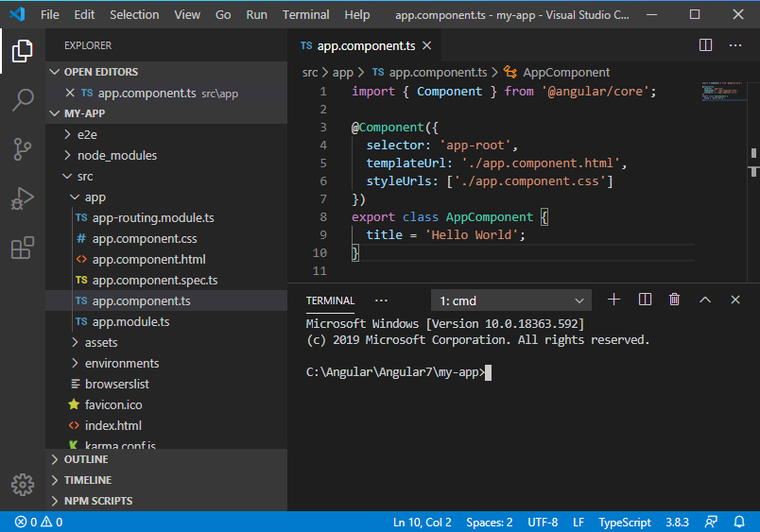Viewport: 760px width, 532px height.
Task: Click Ln 10, Col 2 in status bar
Action: [423, 522]
